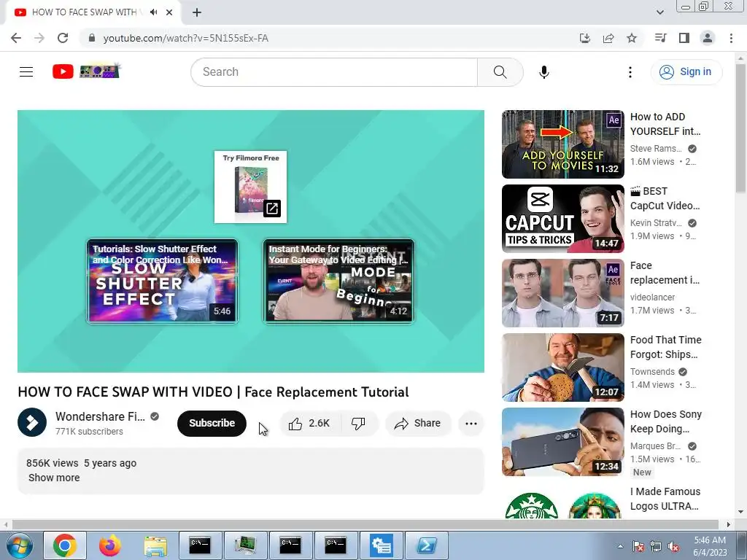Screen dimensions: 747x560
Task: Focus the YouTube Search field
Action: (334, 72)
